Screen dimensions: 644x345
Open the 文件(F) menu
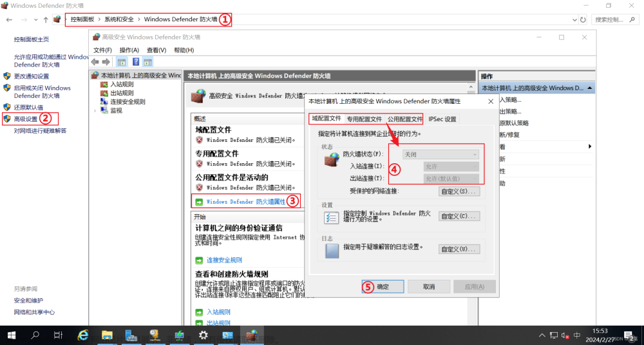102,50
